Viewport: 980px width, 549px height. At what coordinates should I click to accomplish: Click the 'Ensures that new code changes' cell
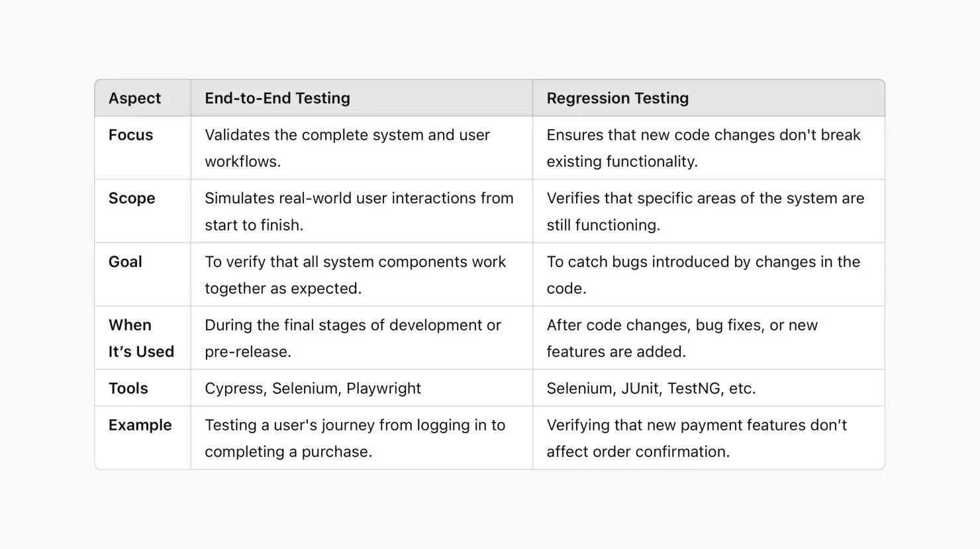point(703,148)
